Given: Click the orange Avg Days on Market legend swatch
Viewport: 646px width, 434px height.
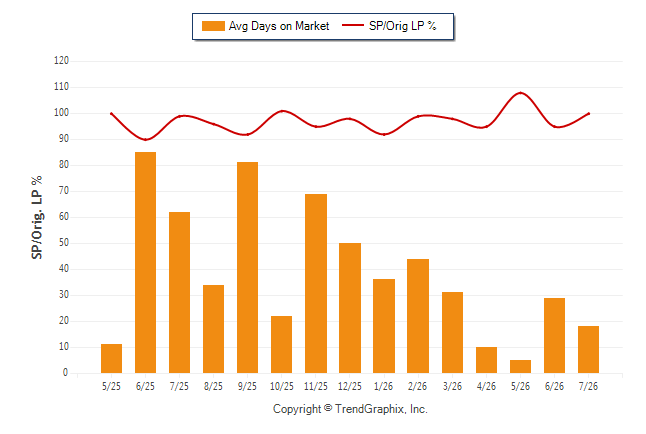Looking at the screenshot, I should tap(213, 26).
